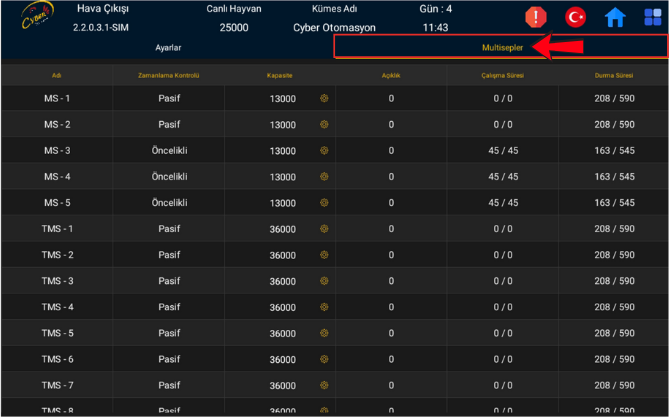Open capacity gear icon for TMS - 1

(324, 229)
